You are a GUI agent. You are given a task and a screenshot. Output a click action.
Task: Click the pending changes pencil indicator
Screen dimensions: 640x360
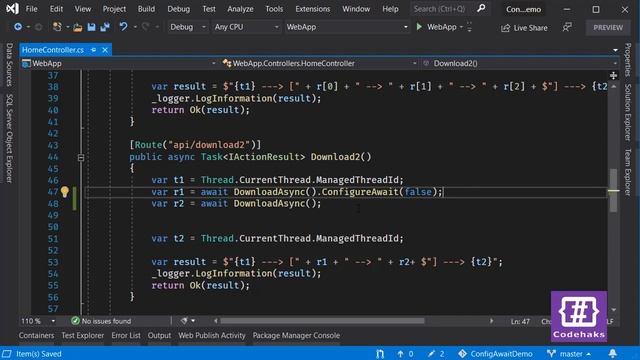click(436, 354)
